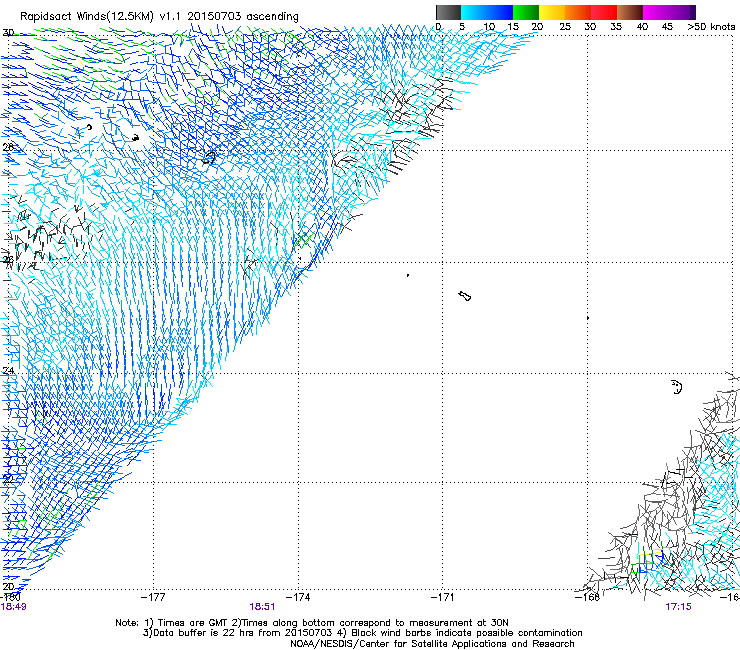Click the legend tick label '10'
740x650 pixels.
(488, 27)
